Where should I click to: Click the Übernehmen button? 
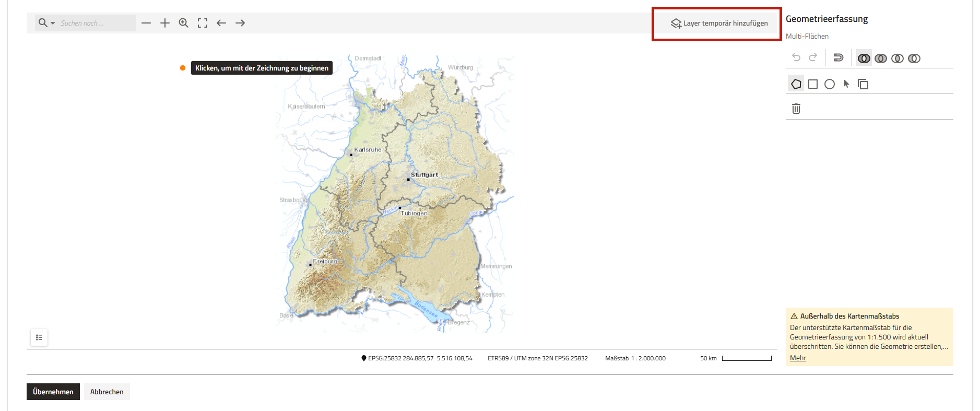coord(53,392)
